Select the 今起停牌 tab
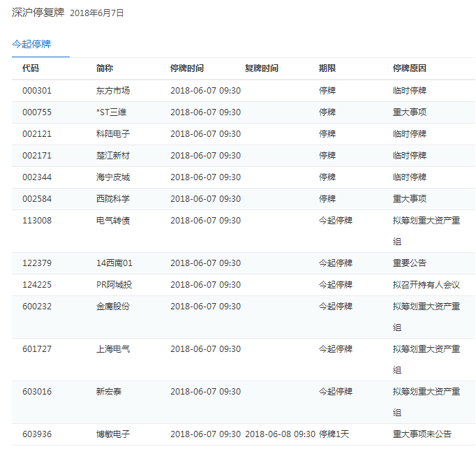This screenshot has height=456, width=476. [31, 44]
